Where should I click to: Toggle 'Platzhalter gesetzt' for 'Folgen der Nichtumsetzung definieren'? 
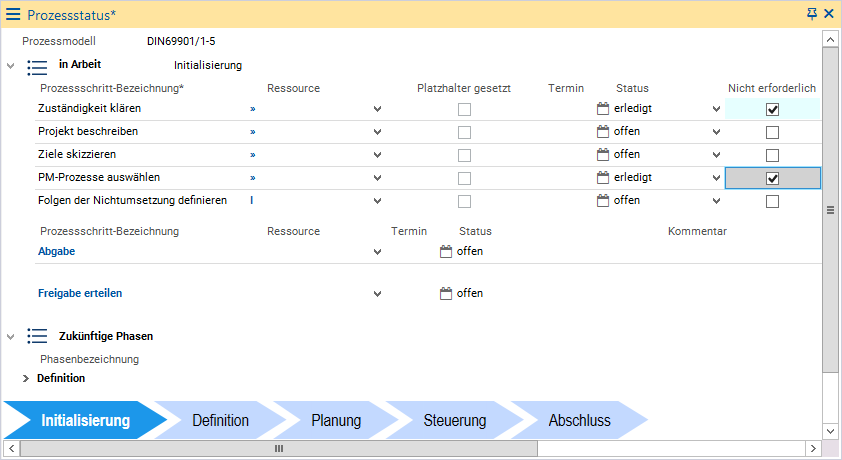464,201
